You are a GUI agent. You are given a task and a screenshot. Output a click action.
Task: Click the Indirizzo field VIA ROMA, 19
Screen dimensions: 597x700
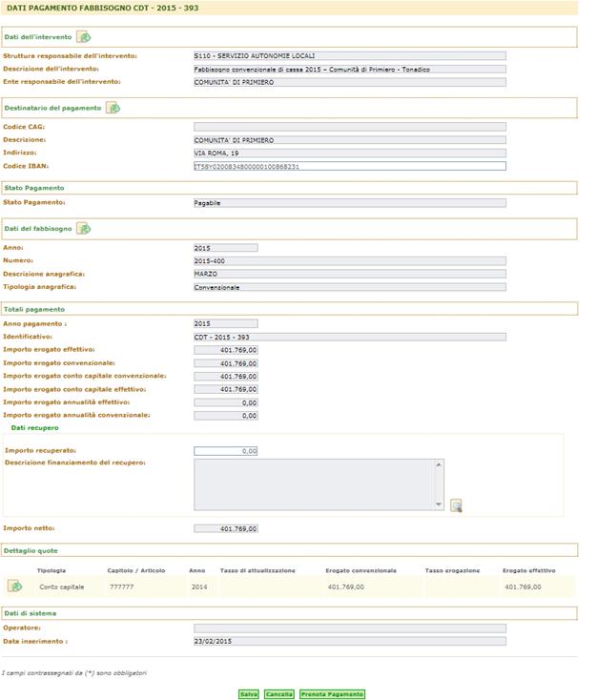tap(350, 154)
